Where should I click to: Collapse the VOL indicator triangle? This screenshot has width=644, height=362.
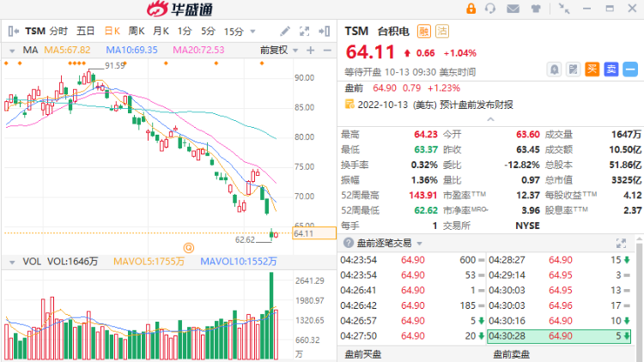pyautogui.click(x=12, y=262)
